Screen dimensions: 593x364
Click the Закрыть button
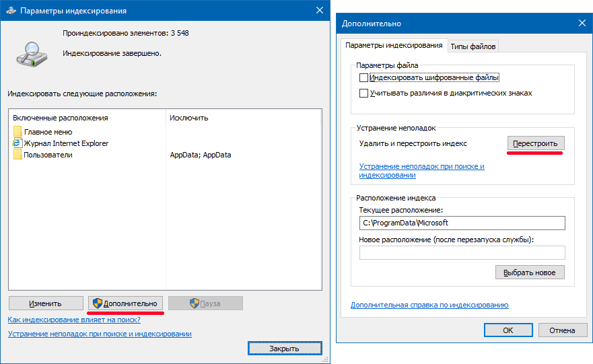click(285, 348)
